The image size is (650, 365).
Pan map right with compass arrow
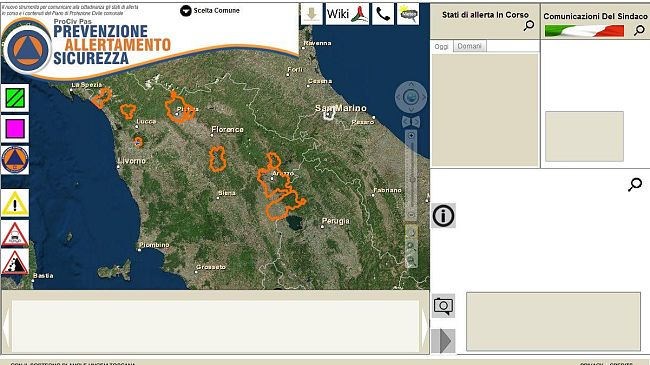tap(423, 97)
